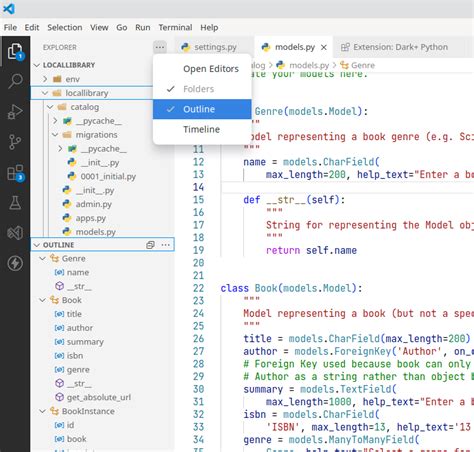Image resolution: width=474 pixels, height=452 pixels.
Task: Close the models.py tab
Action: [x=324, y=47]
